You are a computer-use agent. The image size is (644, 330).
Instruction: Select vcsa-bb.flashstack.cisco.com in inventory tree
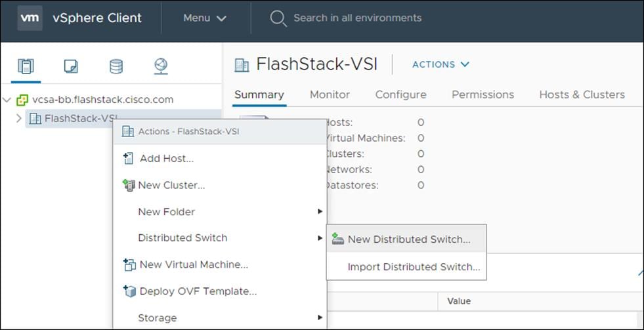click(x=102, y=100)
